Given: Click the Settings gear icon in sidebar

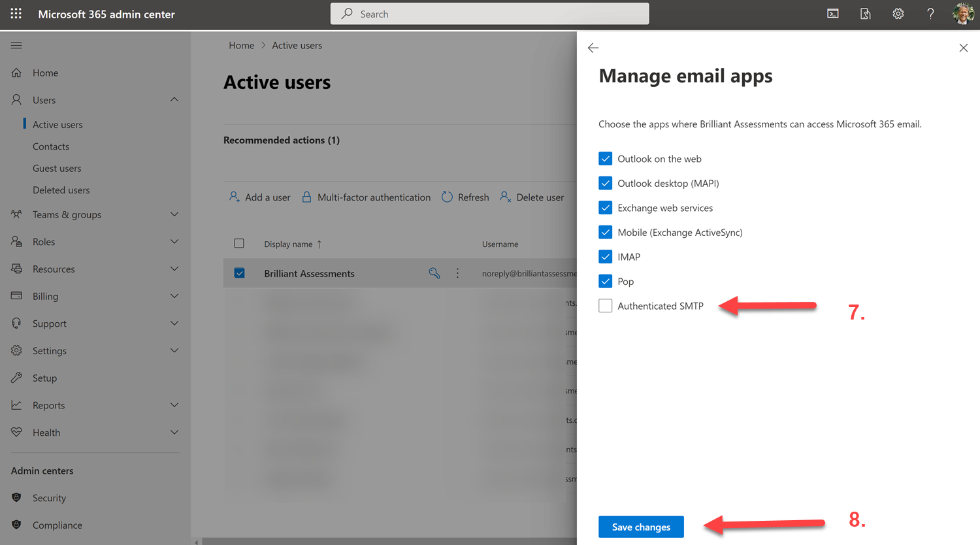Looking at the screenshot, I should [16, 351].
